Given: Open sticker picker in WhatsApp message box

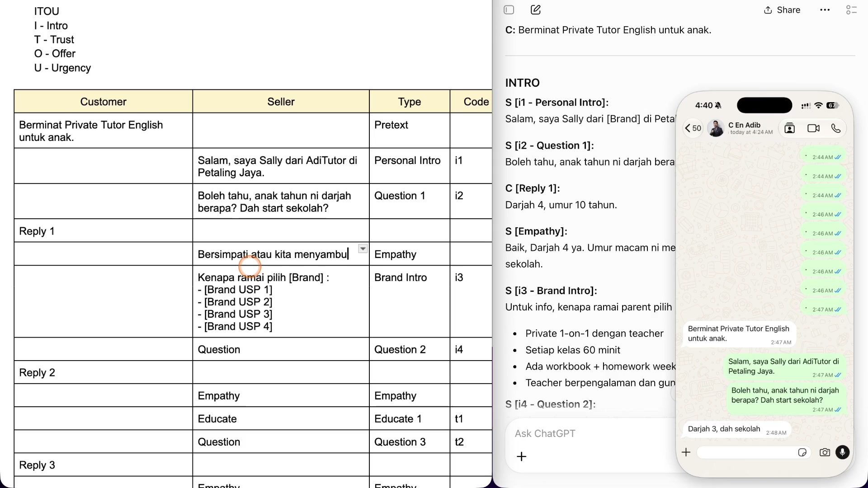Looking at the screenshot, I should pyautogui.click(x=802, y=452).
